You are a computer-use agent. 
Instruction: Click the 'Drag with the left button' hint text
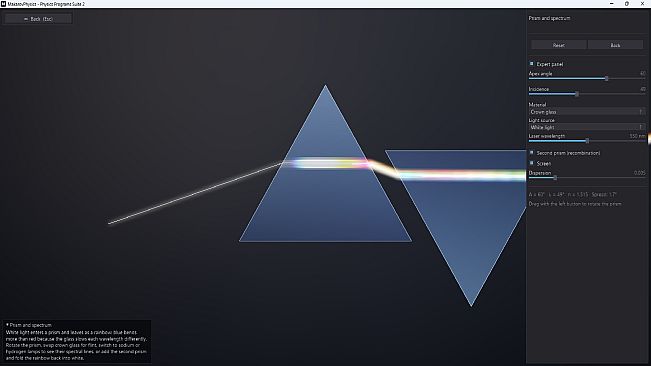pos(575,204)
